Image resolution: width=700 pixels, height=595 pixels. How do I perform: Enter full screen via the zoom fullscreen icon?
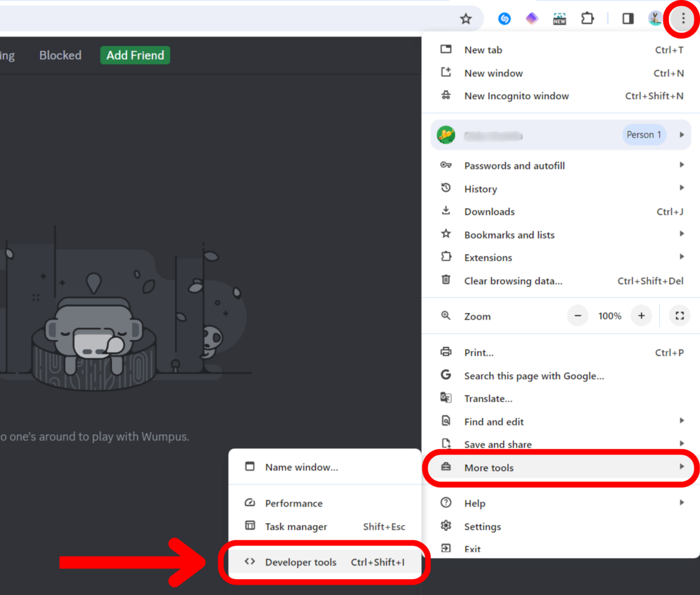click(x=679, y=316)
